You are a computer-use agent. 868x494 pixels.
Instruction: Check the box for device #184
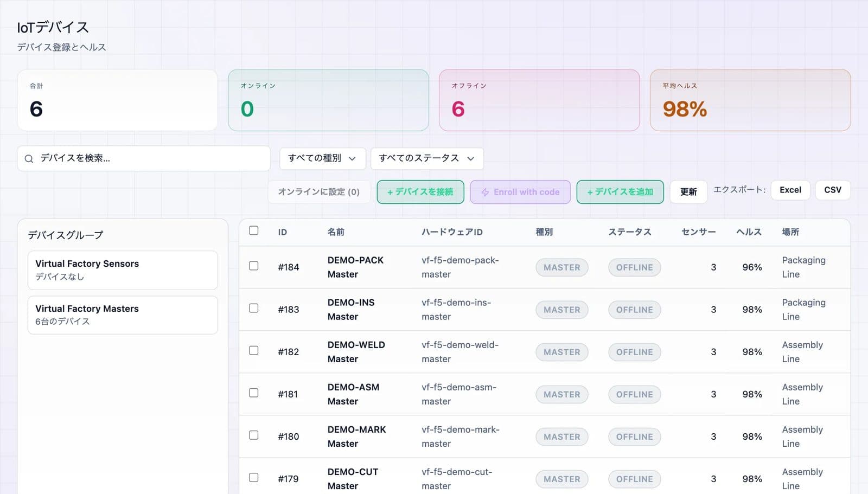point(253,266)
